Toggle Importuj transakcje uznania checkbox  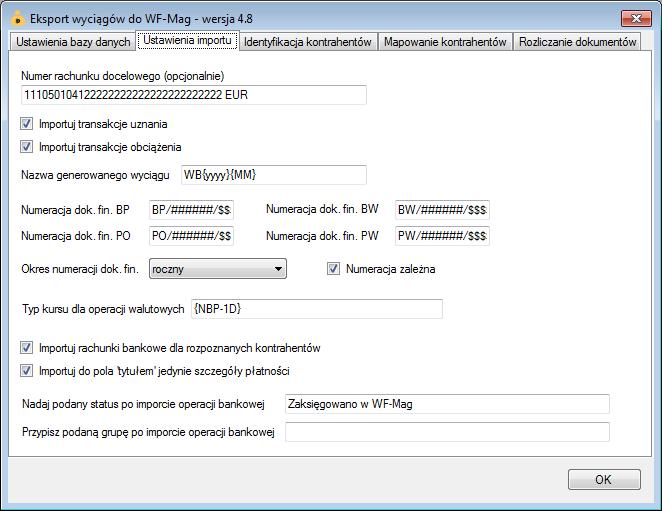click(27, 124)
